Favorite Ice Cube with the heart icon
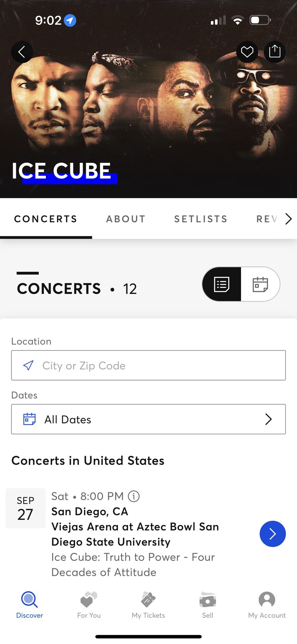This screenshot has width=297, height=644. [247, 52]
